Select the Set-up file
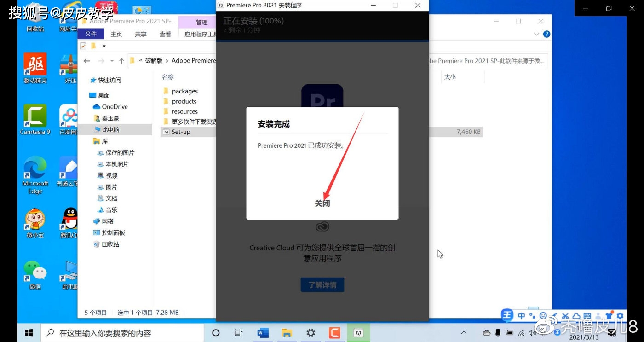644x342 pixels. [x=181, y=132]
